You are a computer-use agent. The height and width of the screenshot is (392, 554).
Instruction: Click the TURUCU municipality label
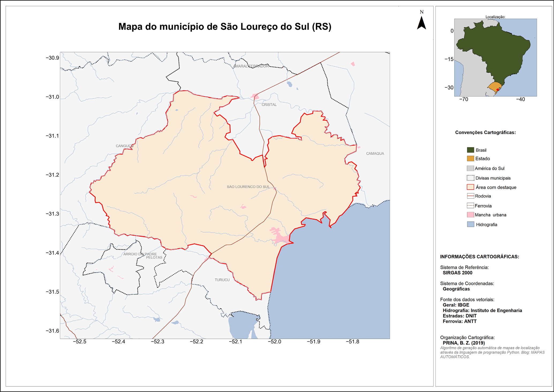[222, 280]
